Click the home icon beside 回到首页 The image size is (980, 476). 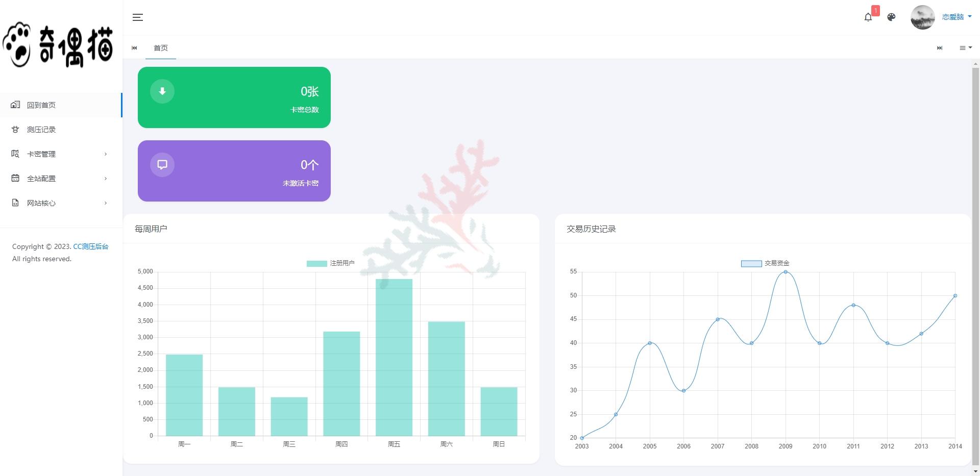(15, 105)
